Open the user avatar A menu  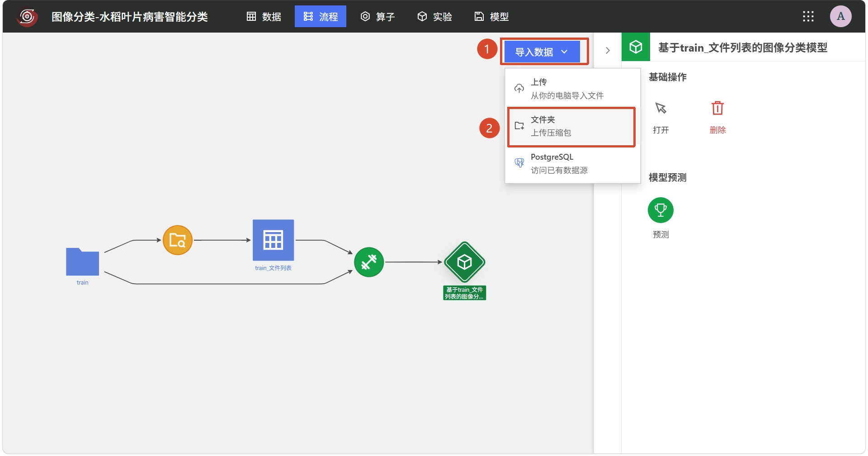pyautogui.click(x=841, y=16)
